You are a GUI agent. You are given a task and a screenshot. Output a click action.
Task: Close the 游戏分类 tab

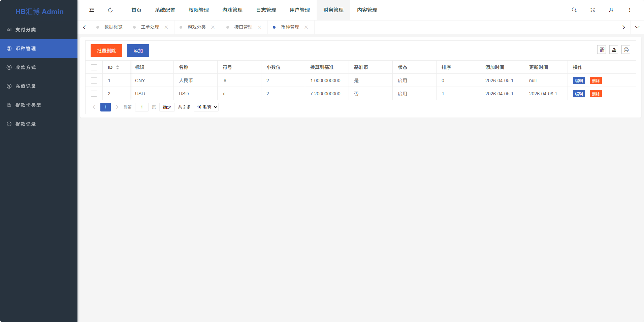(x=213, y=27)
